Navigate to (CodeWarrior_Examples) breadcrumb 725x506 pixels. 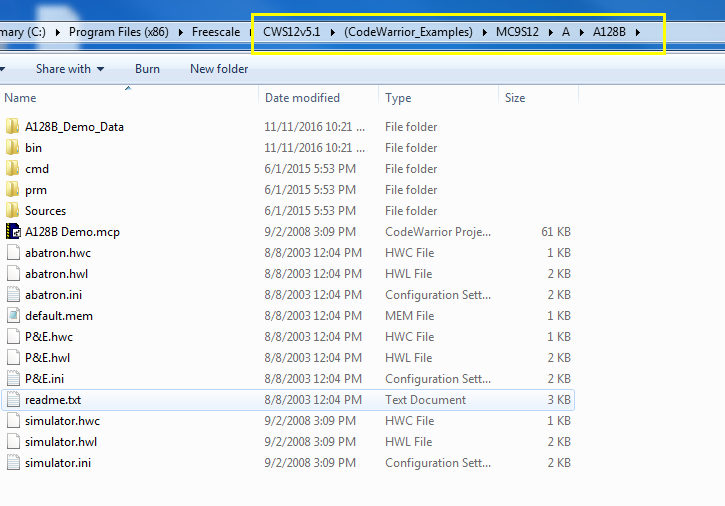click(408, 32)
